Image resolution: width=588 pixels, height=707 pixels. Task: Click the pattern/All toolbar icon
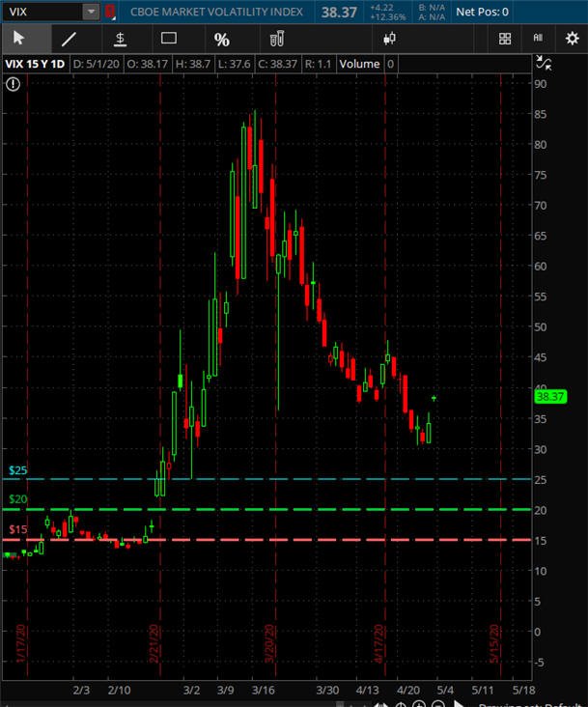pos(538,38)
